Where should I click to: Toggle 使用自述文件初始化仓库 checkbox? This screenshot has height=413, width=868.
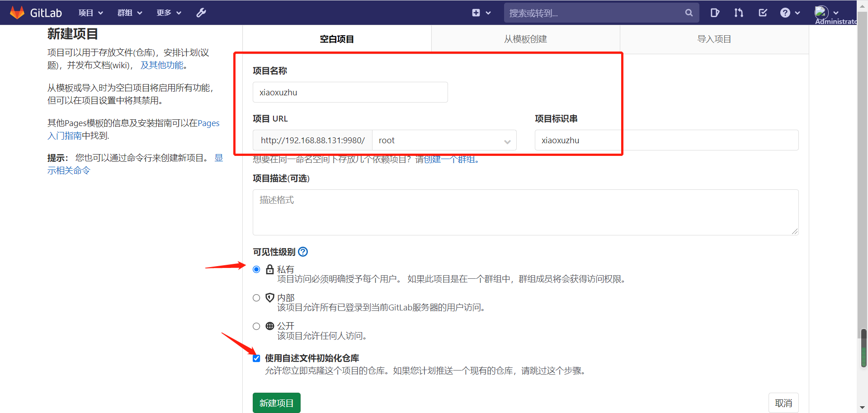click(256, 358)
